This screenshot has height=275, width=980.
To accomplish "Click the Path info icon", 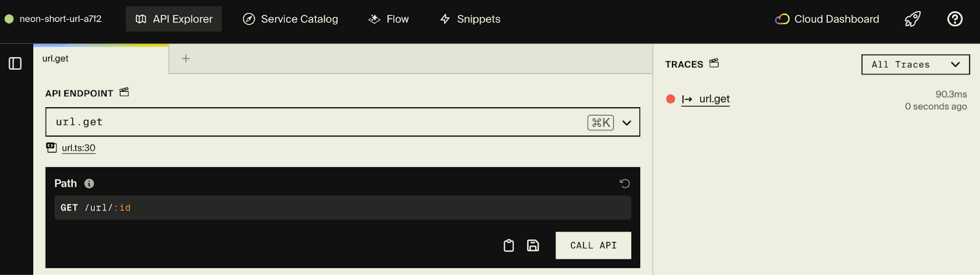I will coord(89,183).
